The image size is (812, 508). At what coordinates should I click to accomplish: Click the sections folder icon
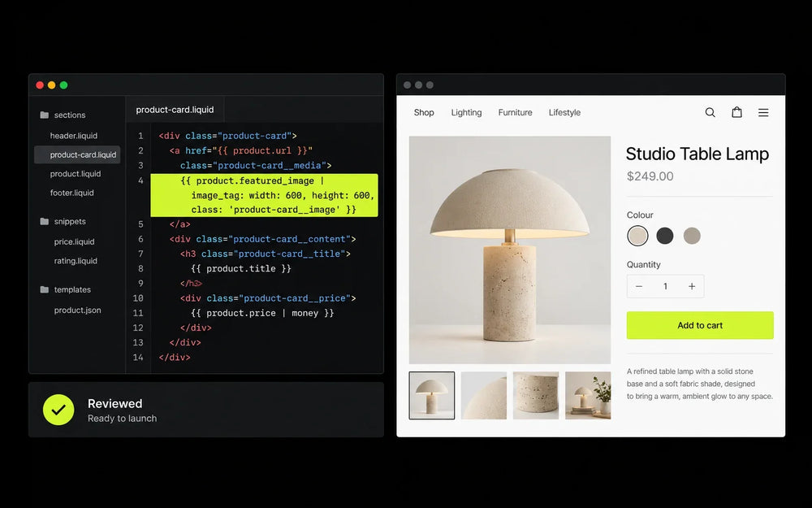(45, 115)
